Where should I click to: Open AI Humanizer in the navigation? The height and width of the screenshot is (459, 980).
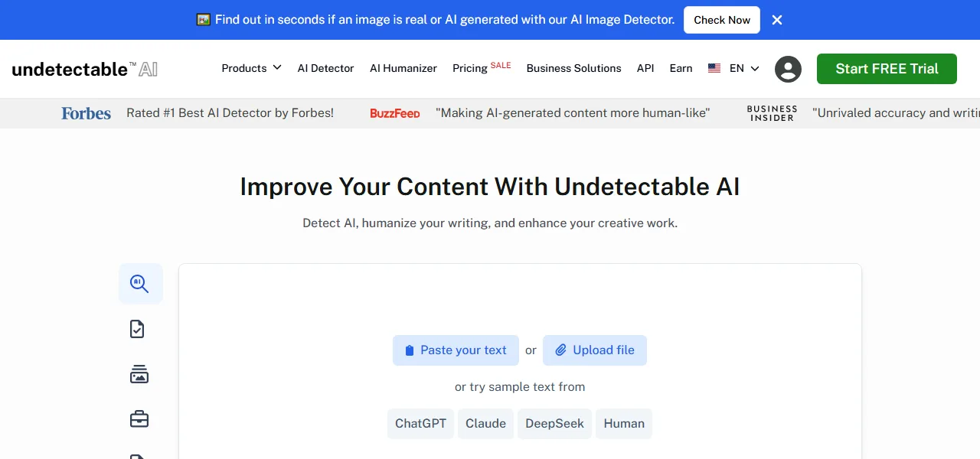(403, 68)
